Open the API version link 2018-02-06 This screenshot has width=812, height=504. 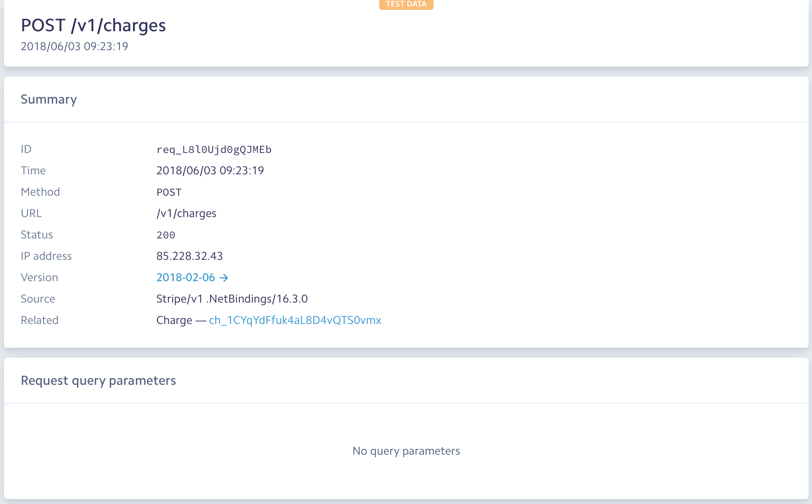click(186, 277)
